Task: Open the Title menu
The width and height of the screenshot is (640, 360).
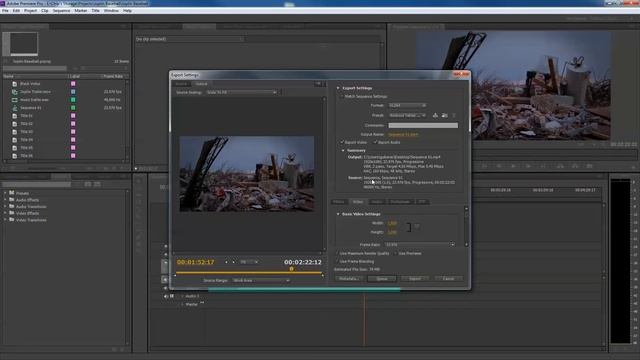Action: click(x=96, y=11)
